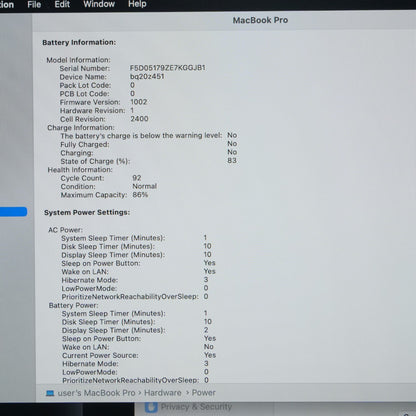Select the cycle count value 92
Viewport: 416px width, 416px height.
[137, 178]
